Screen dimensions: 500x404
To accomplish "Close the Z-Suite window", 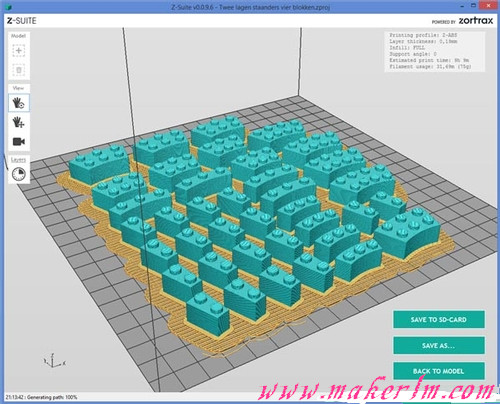I will tap(489, 6).
